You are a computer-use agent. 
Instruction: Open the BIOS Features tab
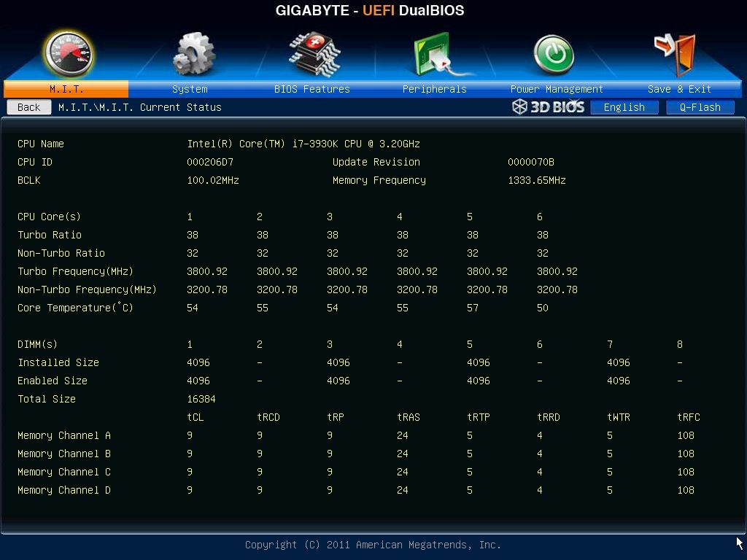coord(312,89)
